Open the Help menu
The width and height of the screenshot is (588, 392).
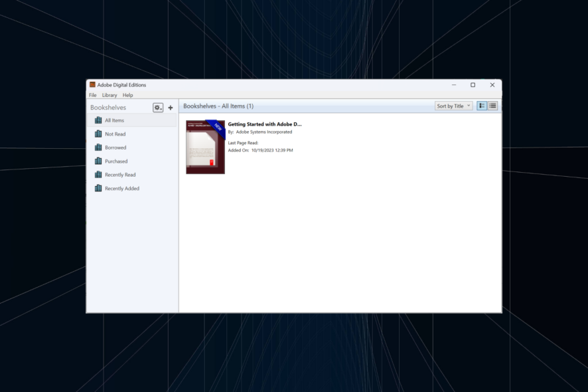[x=128, y=95]
